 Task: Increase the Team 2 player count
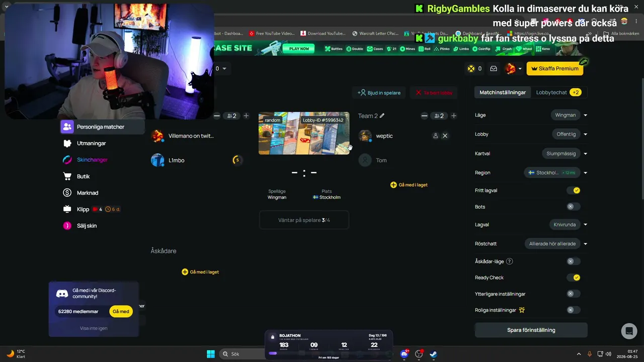[x=454, y=116]
